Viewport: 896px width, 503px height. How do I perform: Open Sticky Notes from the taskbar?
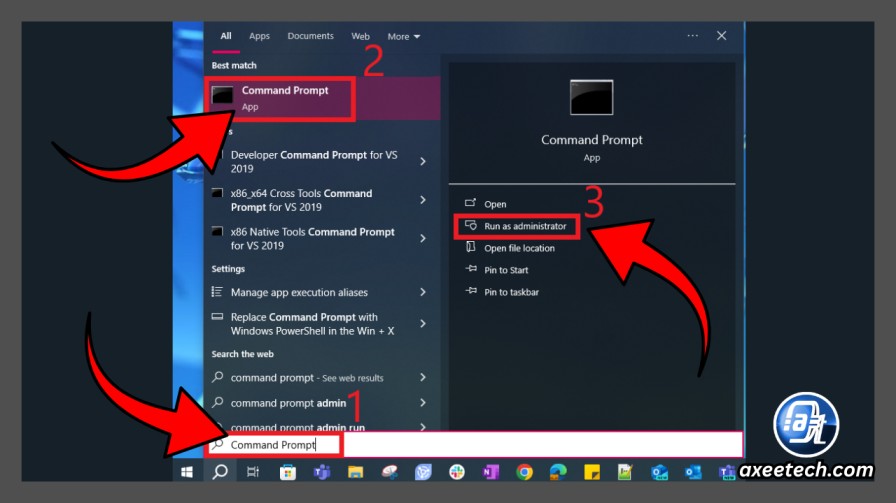pos(591,472)
